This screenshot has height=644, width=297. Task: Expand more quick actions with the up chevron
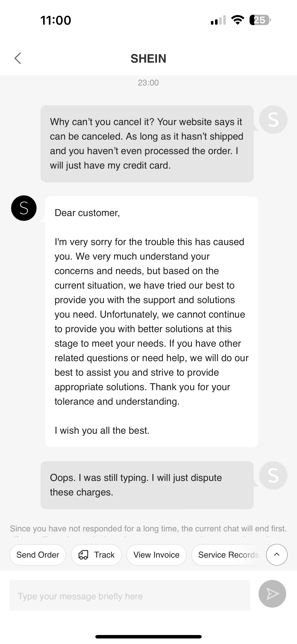click(277, 555)
